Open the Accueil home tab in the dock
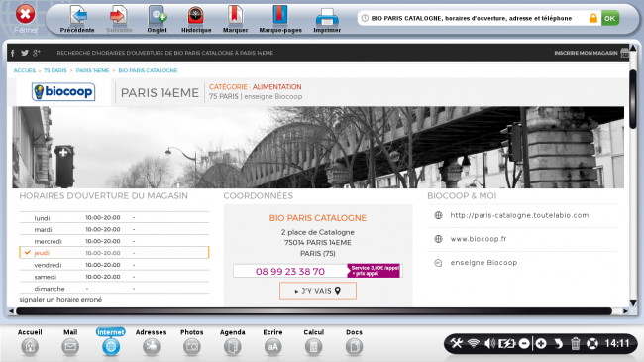Screen dimensions: 644x362 30,342
